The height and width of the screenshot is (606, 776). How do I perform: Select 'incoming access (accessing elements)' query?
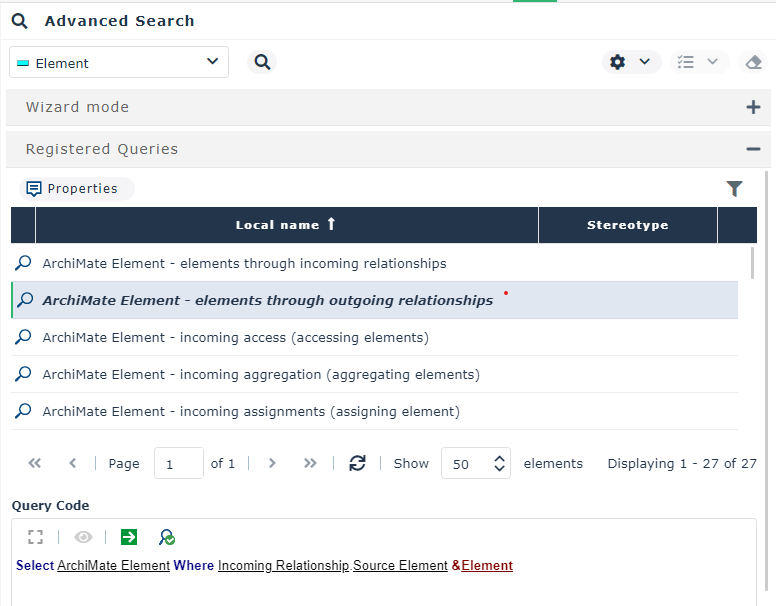click(235, 337)
